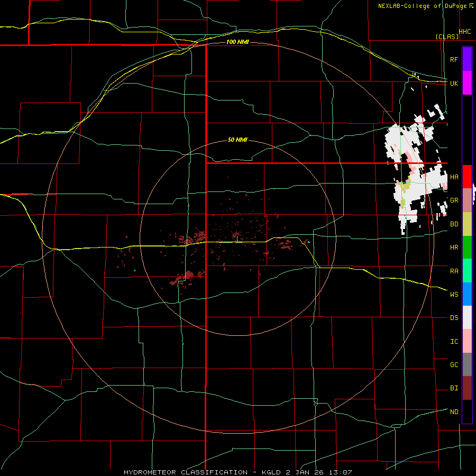Viewport: 476px width, 476px height.
Task: Click the RA light green legend swatch
Action: click(467, 271)
